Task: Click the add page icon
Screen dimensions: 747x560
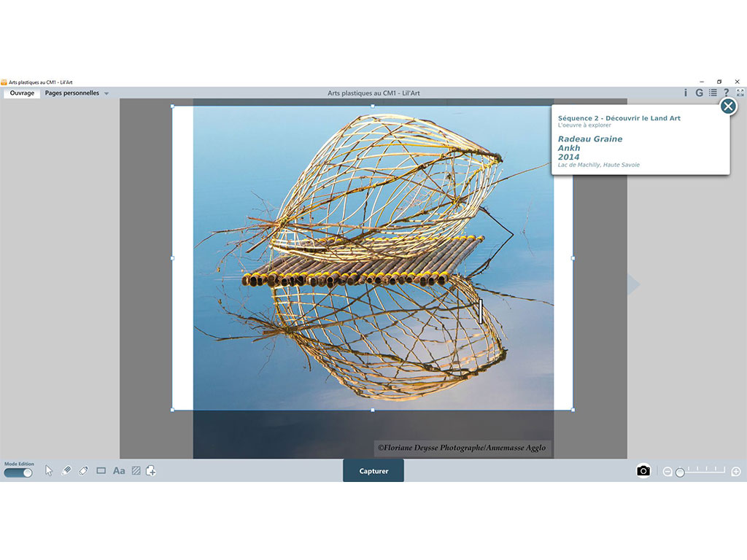Action: coord(151,471)
